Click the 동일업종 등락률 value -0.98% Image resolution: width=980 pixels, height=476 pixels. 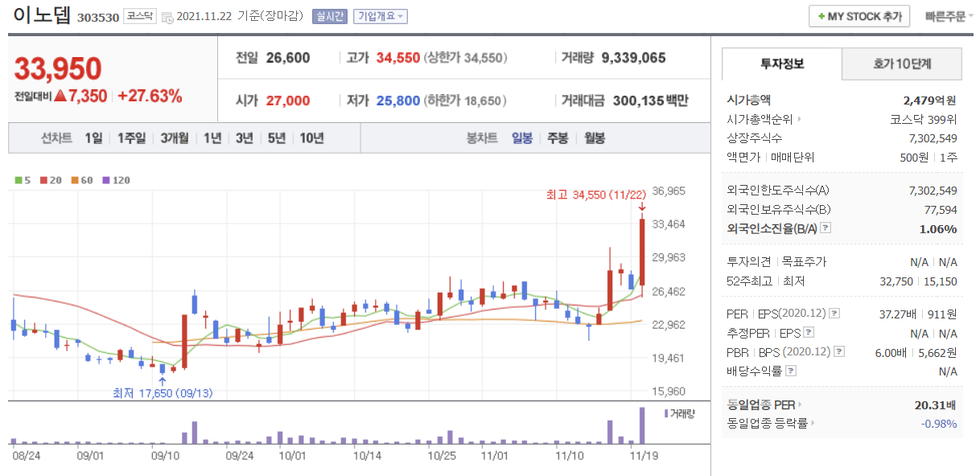(939, 423)
